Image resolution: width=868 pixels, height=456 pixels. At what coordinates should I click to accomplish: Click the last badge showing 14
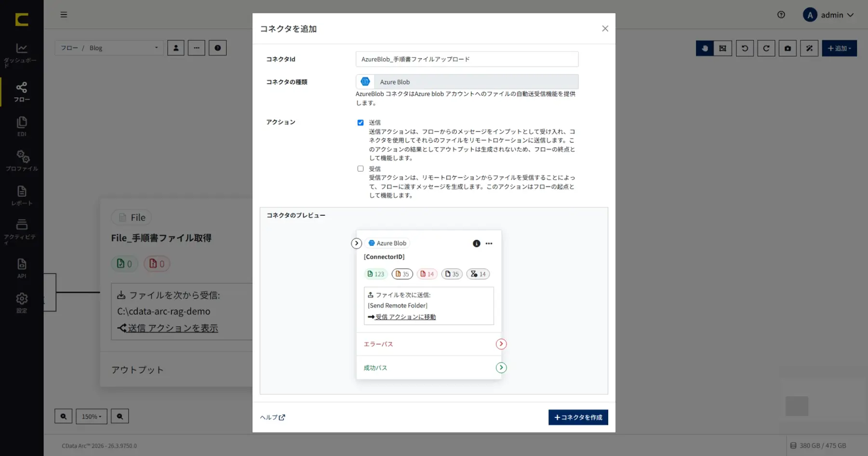coord(478,274)
